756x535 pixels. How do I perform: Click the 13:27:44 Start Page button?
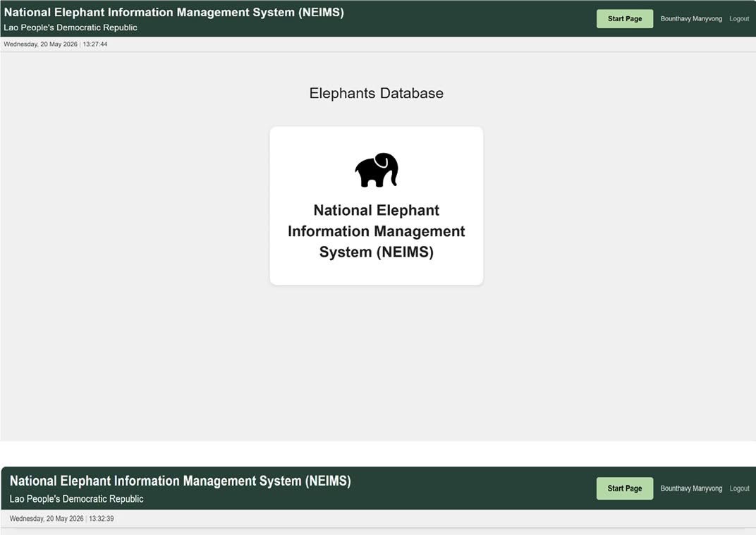pyautogui.click(x=624, y=19)
